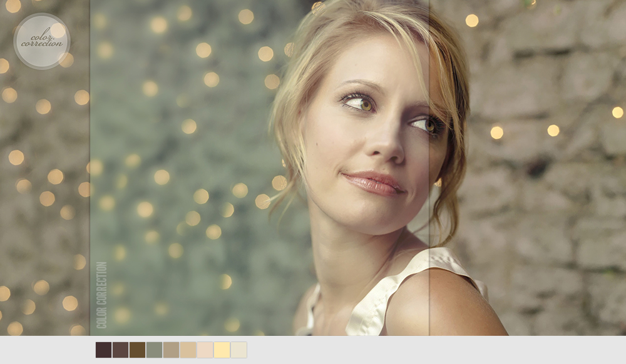Choose the olive-brown color swatch
The image size is (626, 364).
pos(137,350)
